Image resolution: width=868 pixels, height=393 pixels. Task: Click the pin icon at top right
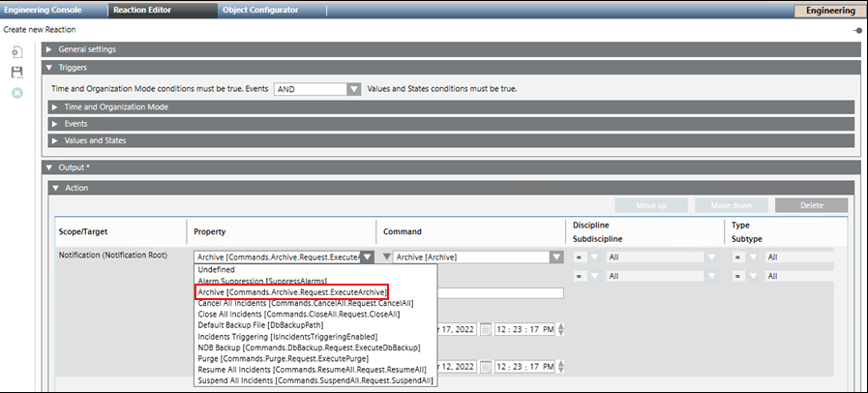858,31
